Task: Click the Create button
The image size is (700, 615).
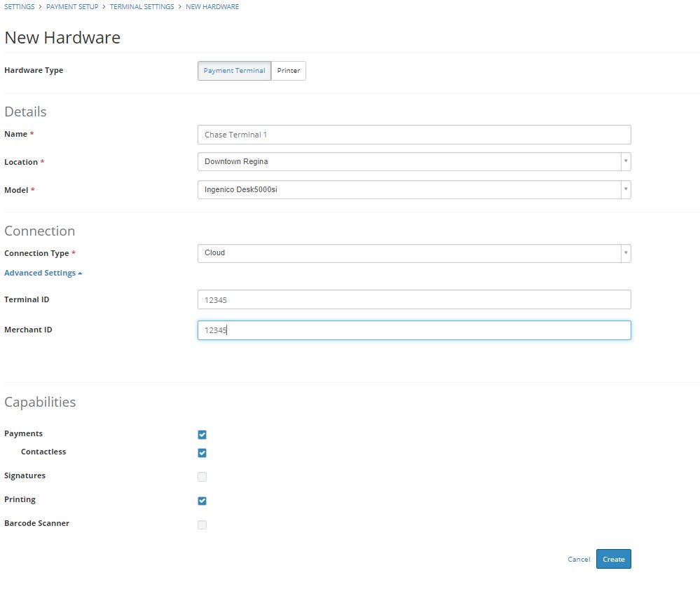Action: [x=613, y=559]
